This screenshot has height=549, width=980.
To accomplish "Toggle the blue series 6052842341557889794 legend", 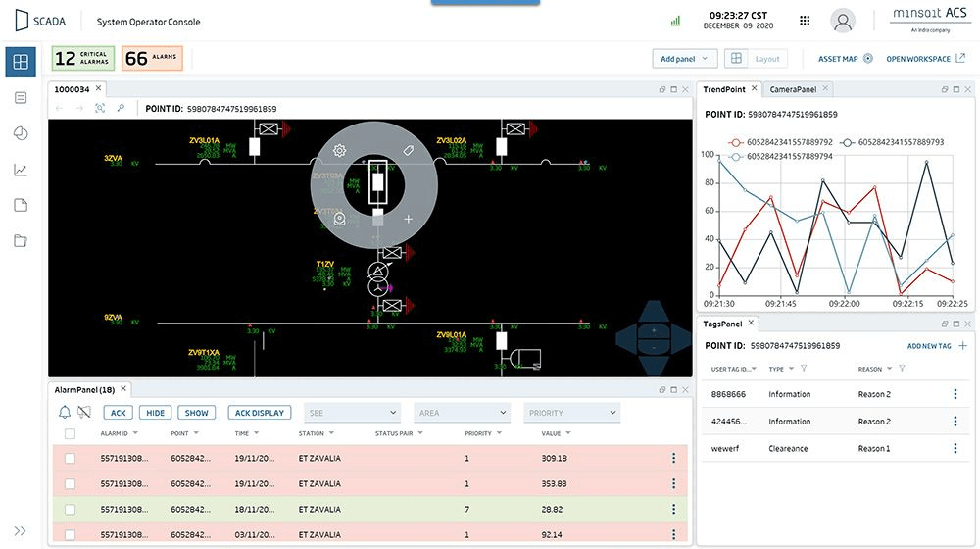I will click(x=780, y=156).
